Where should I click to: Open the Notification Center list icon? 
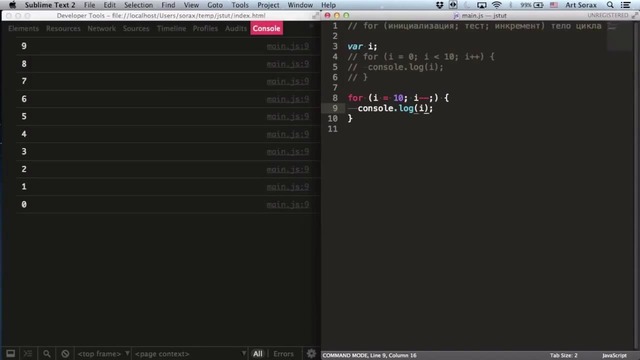pyautogui.click(x=625, y=5)
